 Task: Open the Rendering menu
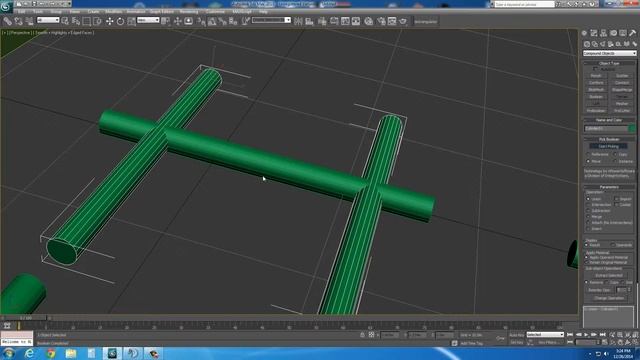[189, 12]
